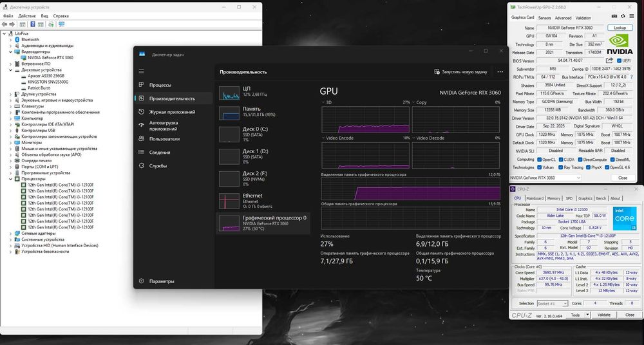The image size is (644, 345).
Task: Toggle the OpenCL checkbox
Action: tap(539, 160)
